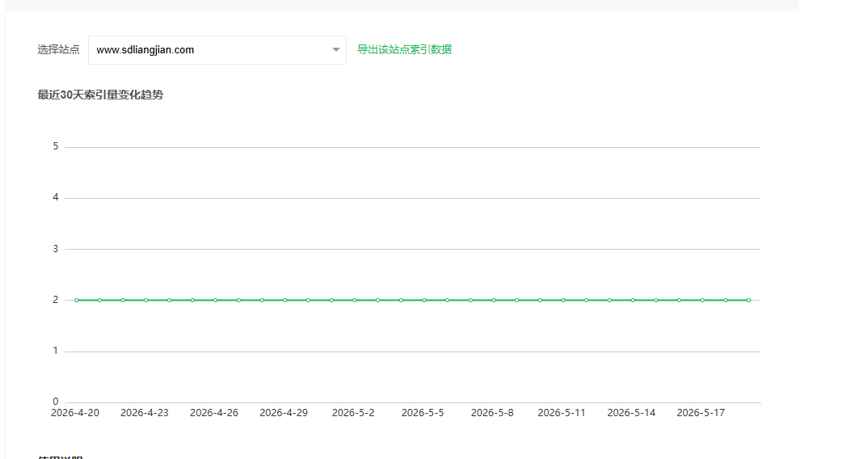
Task: Select the data point above 2026-5-8
Action: [x=494, y=300]
